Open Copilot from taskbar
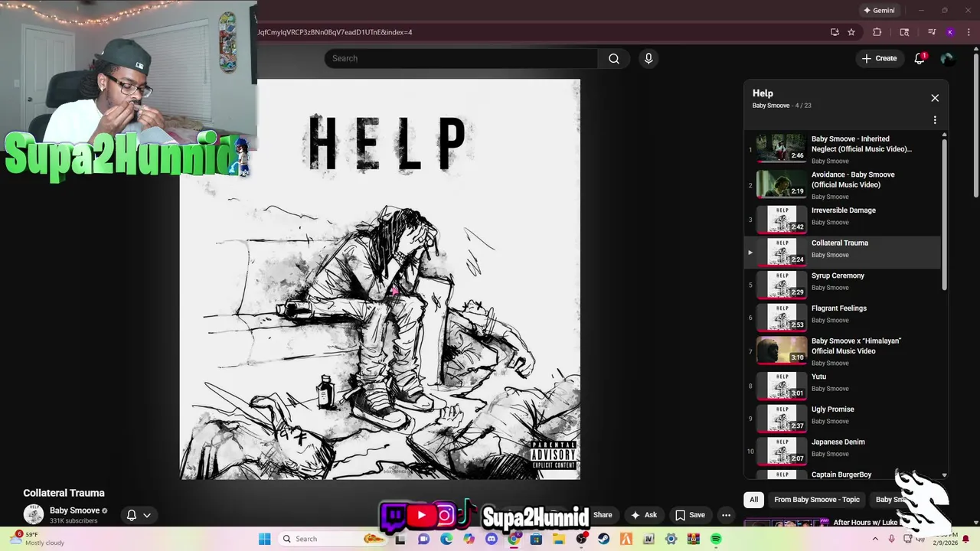980x551 pixels. click(x=469, y=539)
